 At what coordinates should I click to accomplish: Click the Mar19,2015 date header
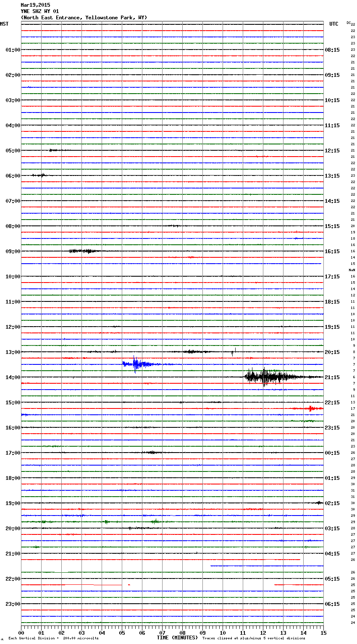pos(35,5)
